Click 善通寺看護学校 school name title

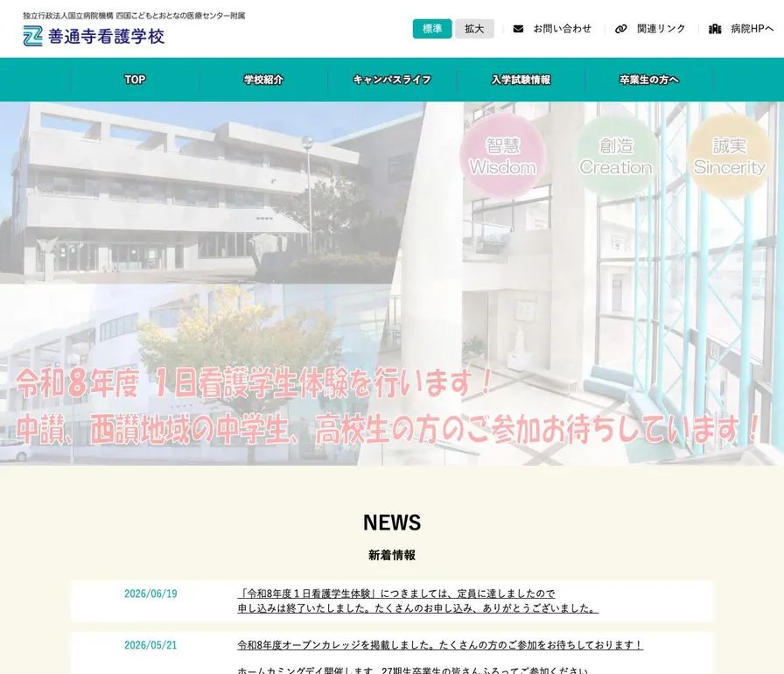[x=106, y=37]
